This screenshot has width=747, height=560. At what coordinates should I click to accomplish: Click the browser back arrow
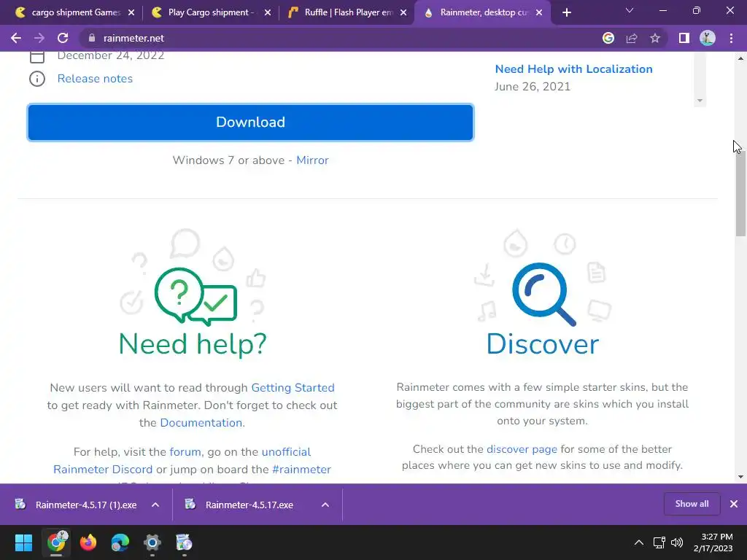click(x=16, y=38)
